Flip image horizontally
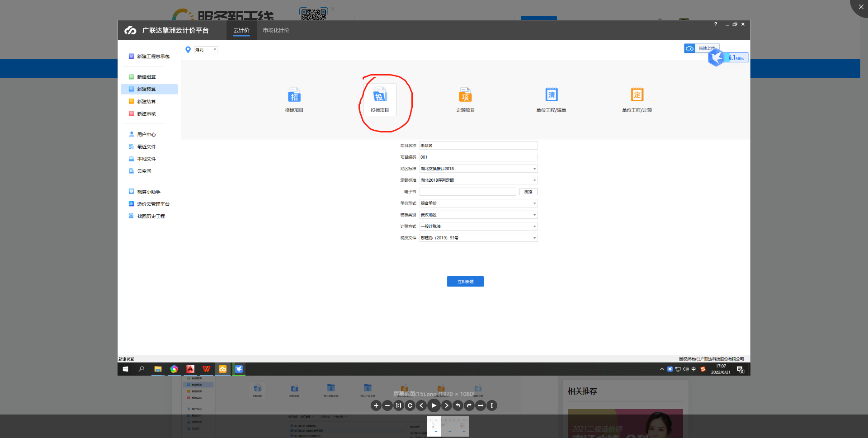The height and width of the screenshot is (438, 868). (x=481, y=405)
